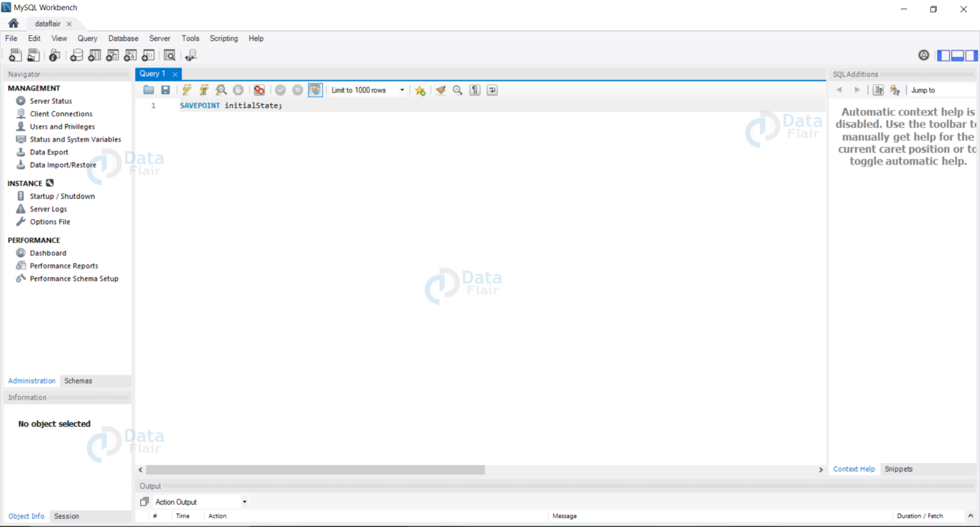The width and height of the screenshot is (980, 527).
Task: Toggle automatic context help button
Action: [879, 90]
